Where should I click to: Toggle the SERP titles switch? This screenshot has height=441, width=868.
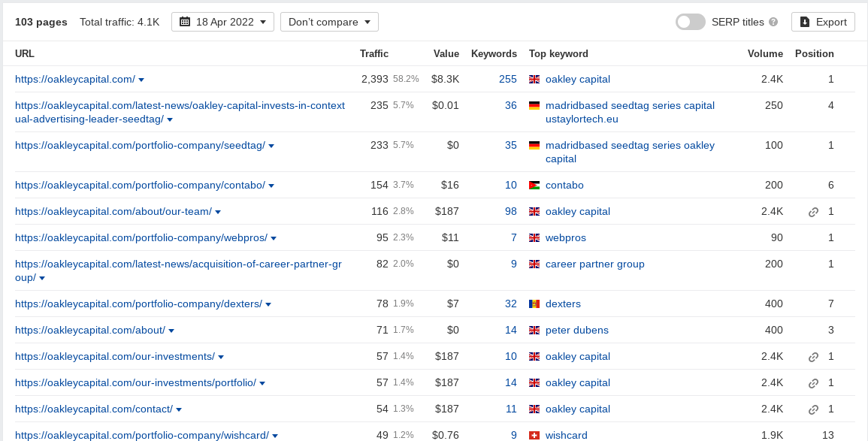pos(691,22)
